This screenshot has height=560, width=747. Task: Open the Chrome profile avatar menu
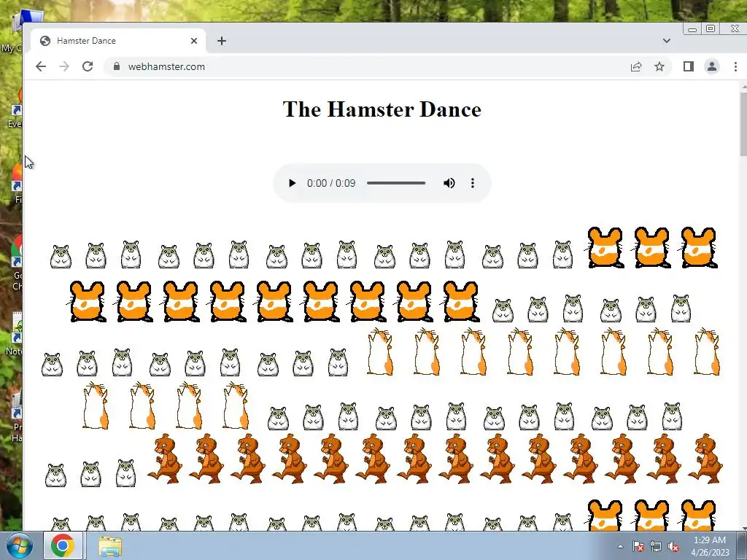coord(712,66)
